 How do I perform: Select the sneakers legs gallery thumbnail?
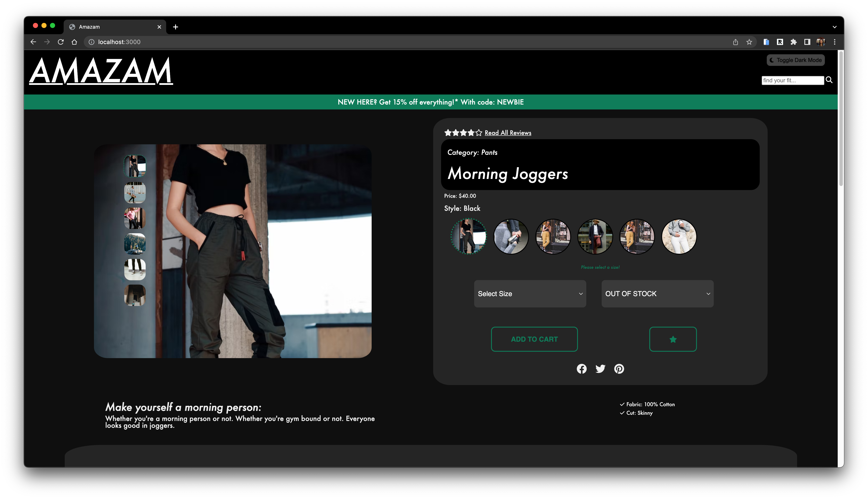(135, 269)
